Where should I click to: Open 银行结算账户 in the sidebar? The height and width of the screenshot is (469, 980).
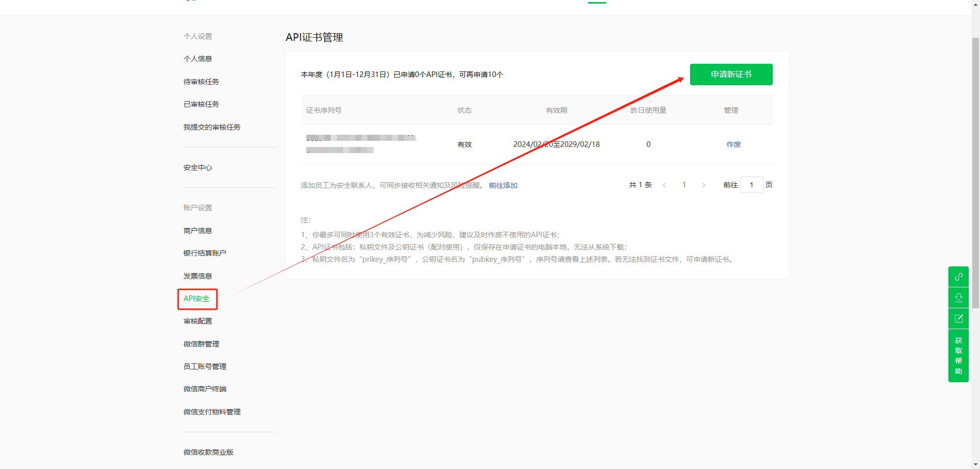click(x=205, y=253)
